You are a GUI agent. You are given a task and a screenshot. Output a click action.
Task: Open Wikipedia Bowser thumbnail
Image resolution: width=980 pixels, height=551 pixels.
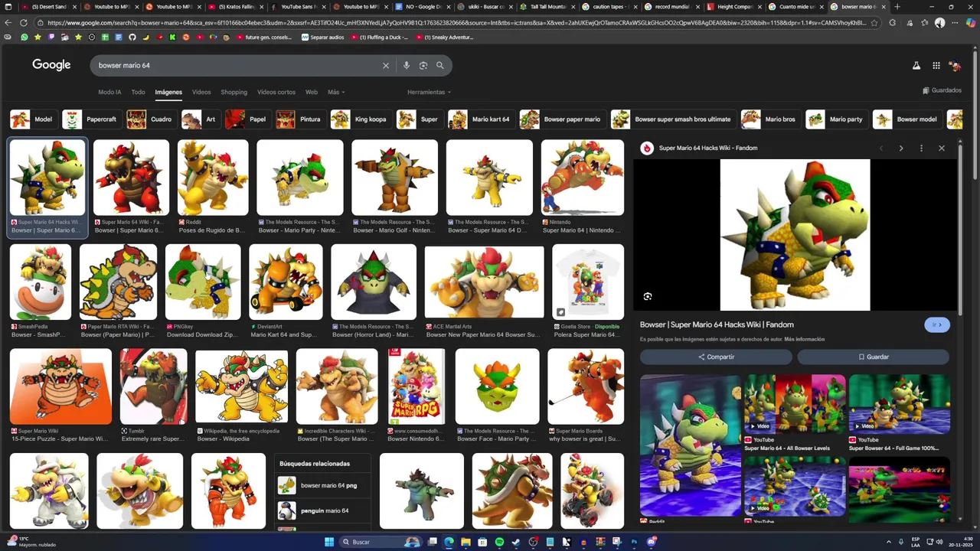[242, 386]
